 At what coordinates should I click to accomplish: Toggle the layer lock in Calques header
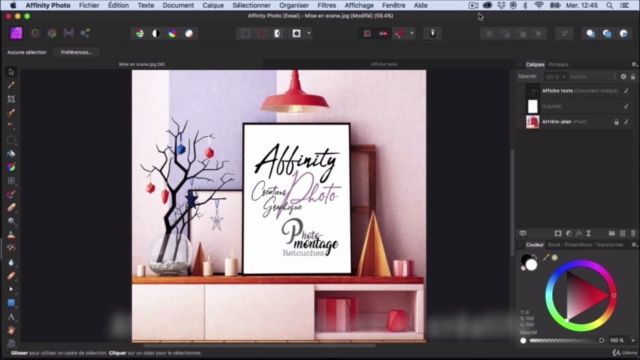633,77
